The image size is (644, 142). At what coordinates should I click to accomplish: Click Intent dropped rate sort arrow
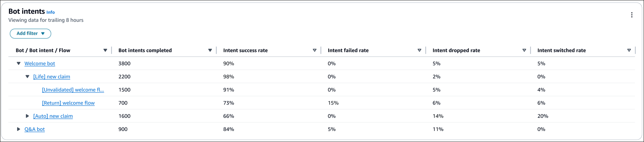[524, 50]
